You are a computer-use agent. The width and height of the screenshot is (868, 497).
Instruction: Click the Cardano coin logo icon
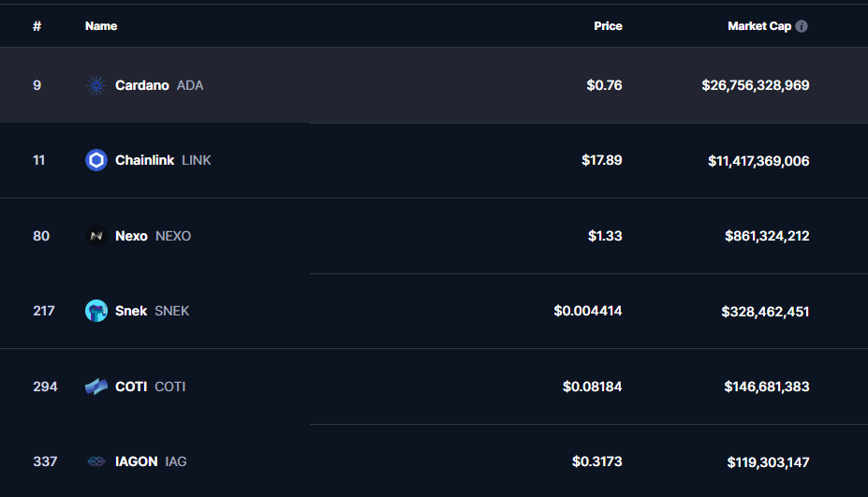click(96, 85)
